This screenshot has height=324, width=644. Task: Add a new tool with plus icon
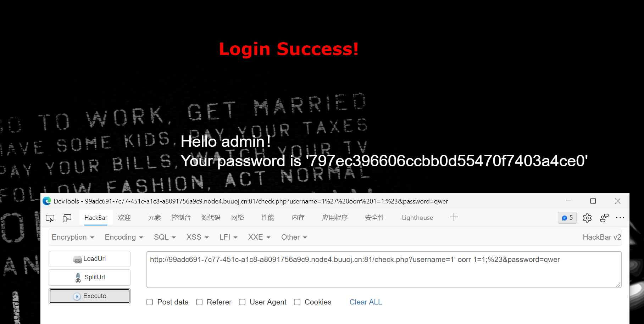[454, 217]
